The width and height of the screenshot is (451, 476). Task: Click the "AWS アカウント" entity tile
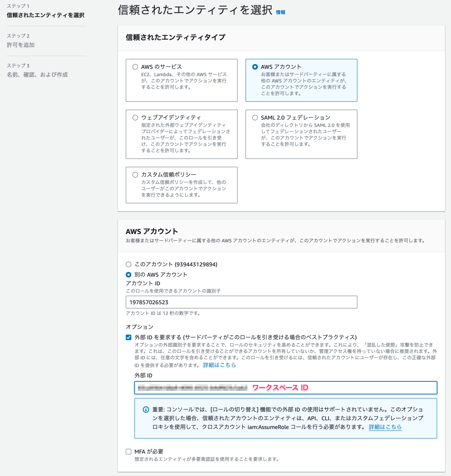click(301, 80)
